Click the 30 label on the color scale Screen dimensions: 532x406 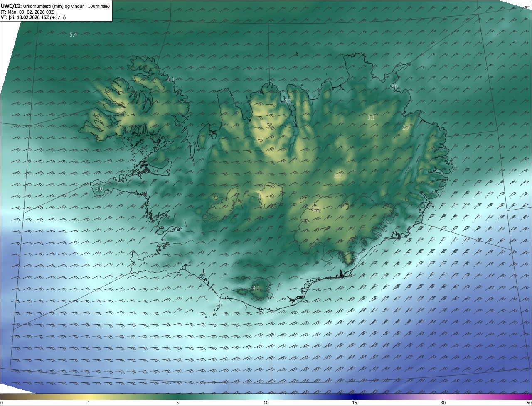coord(443,403)
